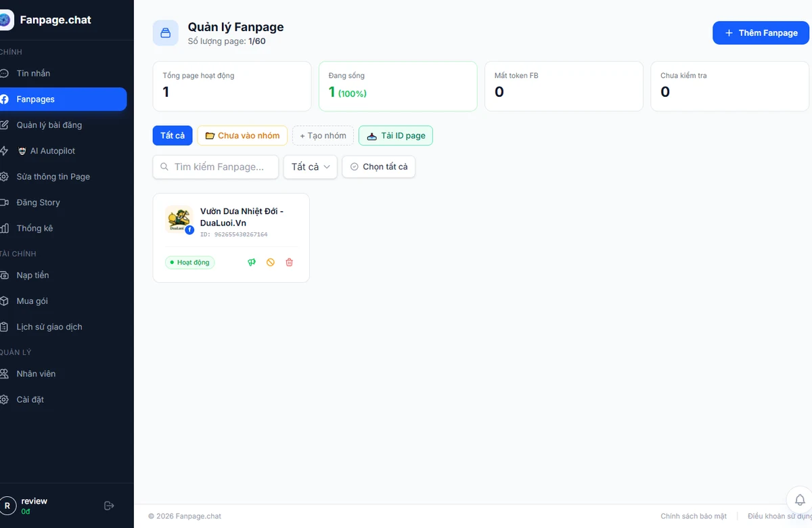Delete page with the red trash icon
Viewport: 812px width, 528px height.
290,262
